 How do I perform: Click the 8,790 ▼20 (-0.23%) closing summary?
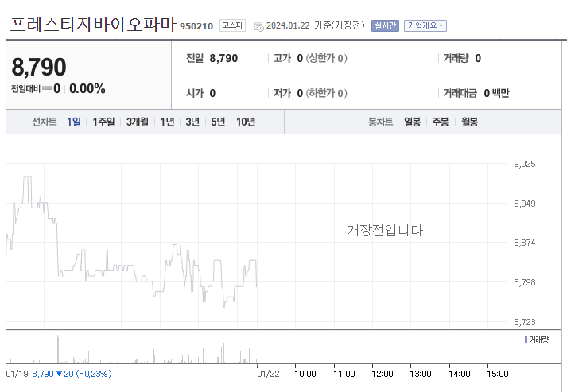(x=72, y=374)
